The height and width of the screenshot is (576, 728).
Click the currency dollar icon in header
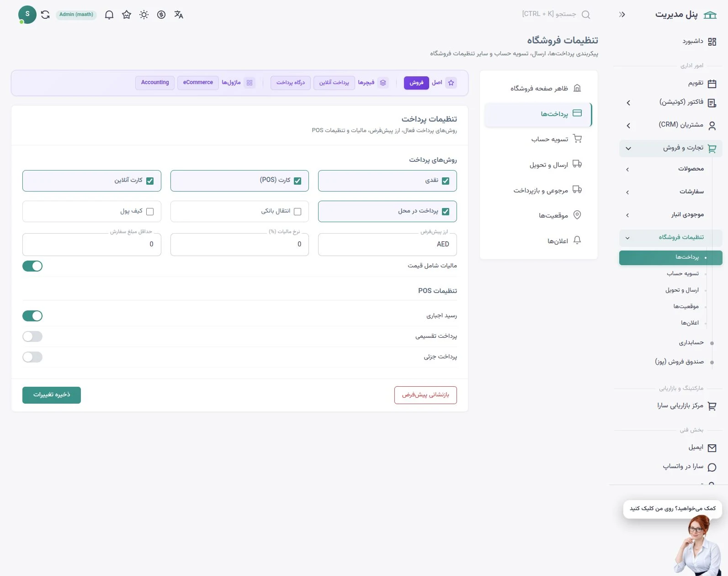point(161,15)
